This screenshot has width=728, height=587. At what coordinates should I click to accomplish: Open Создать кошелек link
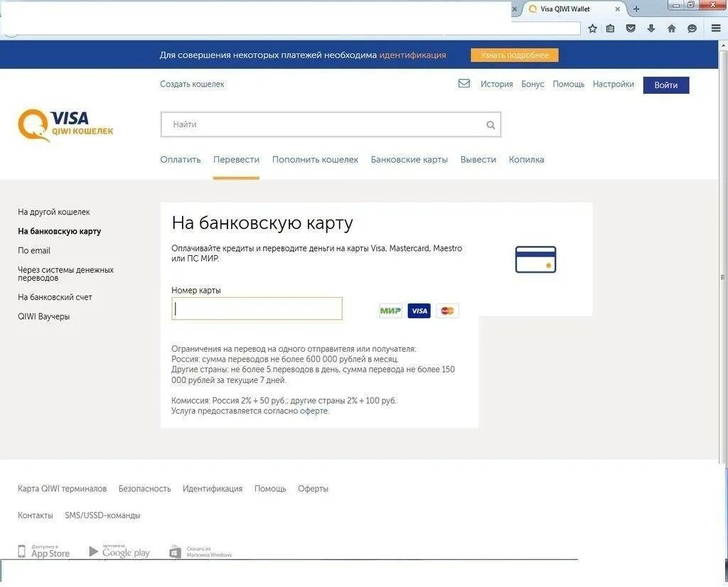192,84
